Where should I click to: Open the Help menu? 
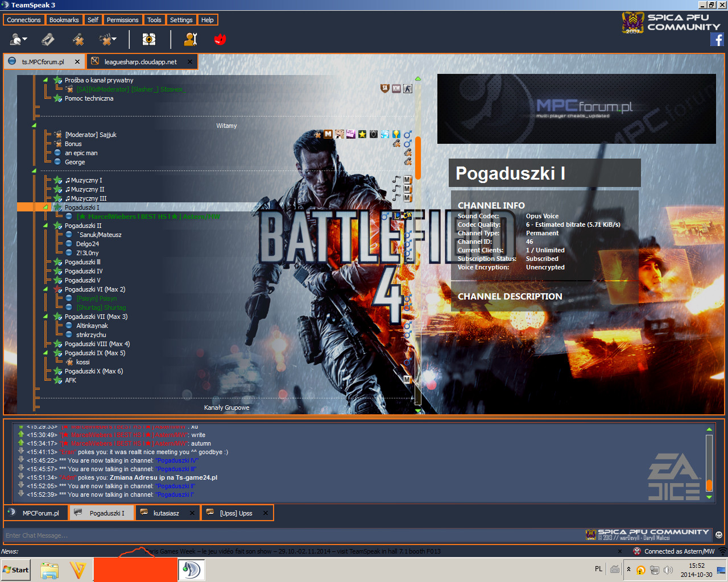click(208, 20)
